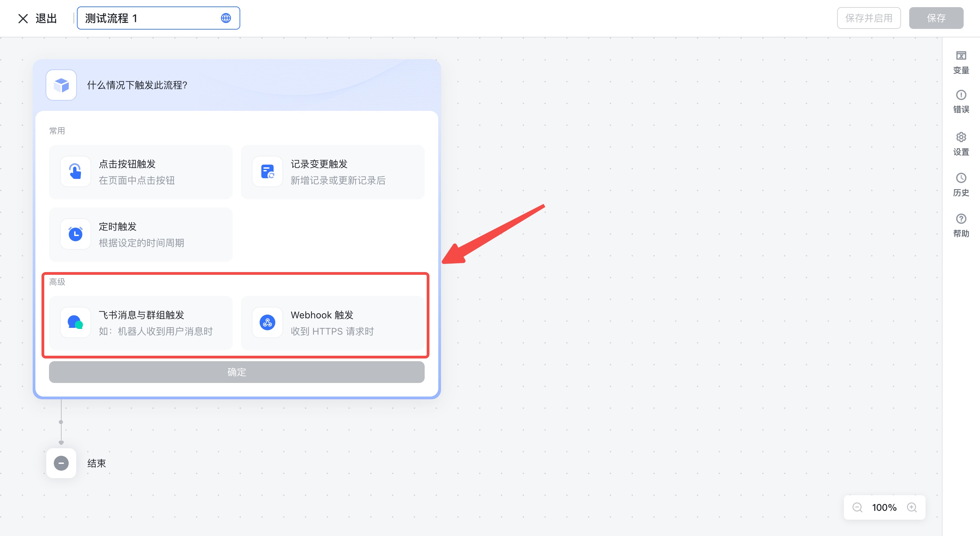
Task: Click the 保存 save button
Action: 936,18
